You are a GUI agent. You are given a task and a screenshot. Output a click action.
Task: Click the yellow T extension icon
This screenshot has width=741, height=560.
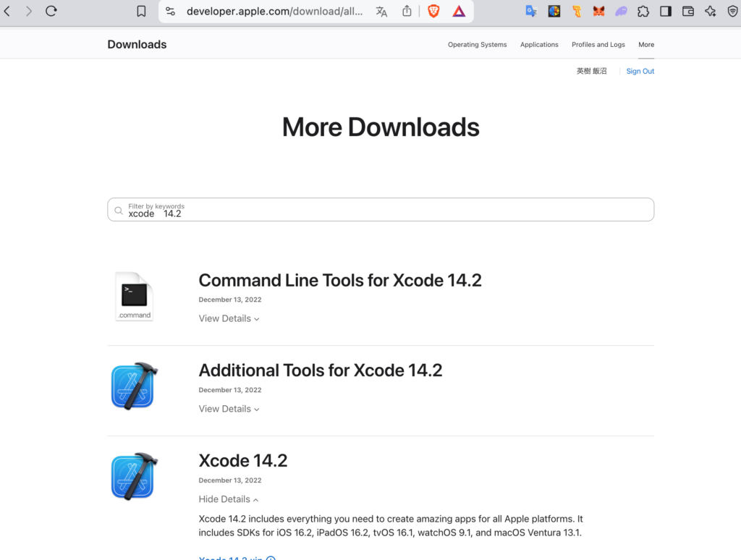tap(577, 12)
